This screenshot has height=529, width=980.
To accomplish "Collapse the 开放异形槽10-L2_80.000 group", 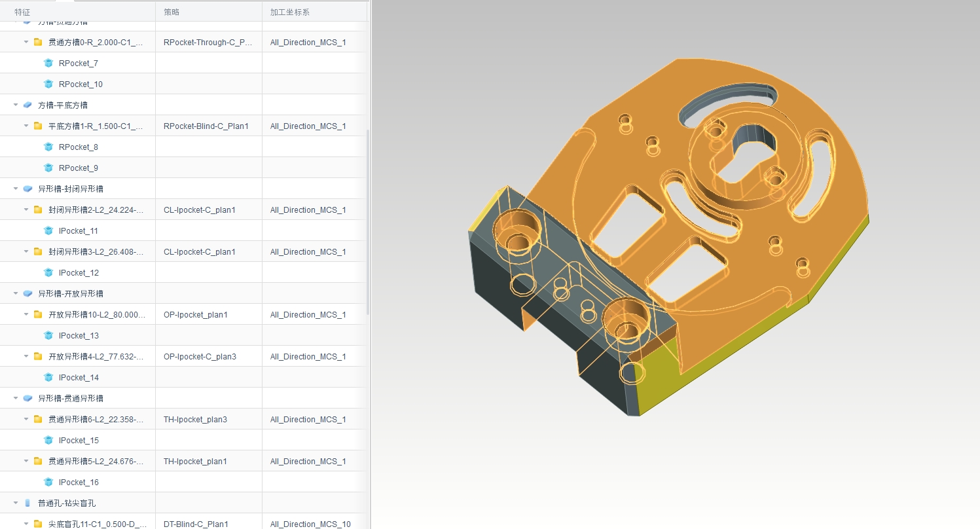I will click(x=26, y=314).
